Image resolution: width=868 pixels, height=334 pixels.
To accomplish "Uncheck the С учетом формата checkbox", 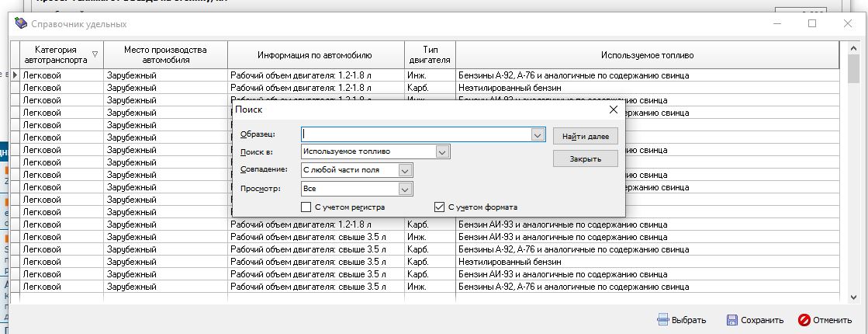I will click(441, 207).
